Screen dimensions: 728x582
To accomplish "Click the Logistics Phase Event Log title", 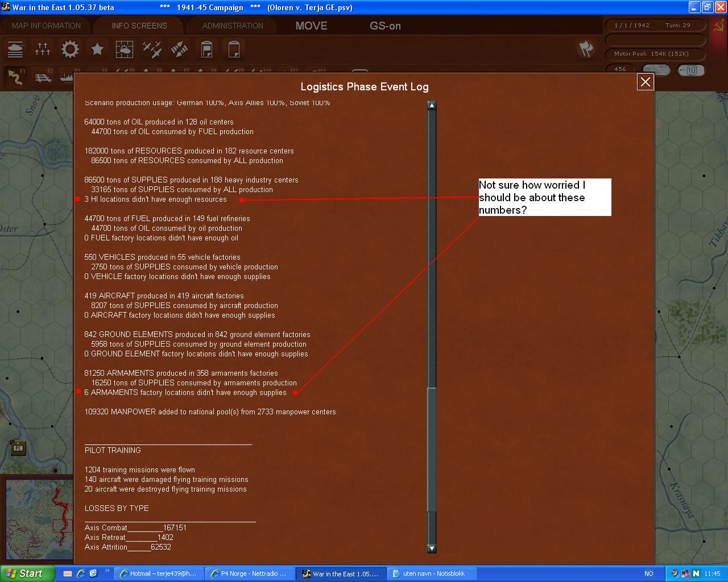I will click(365, 87).
